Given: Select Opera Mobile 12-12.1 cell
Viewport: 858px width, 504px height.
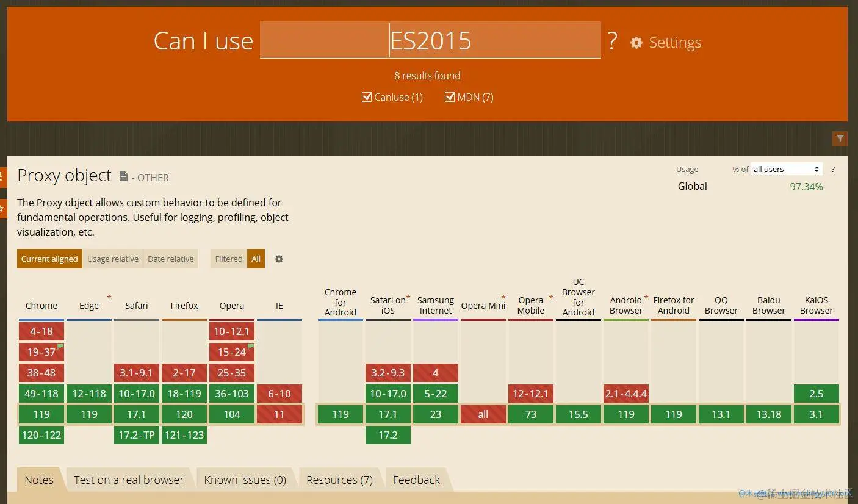Looking at the screenshot, I should [531, 394].
